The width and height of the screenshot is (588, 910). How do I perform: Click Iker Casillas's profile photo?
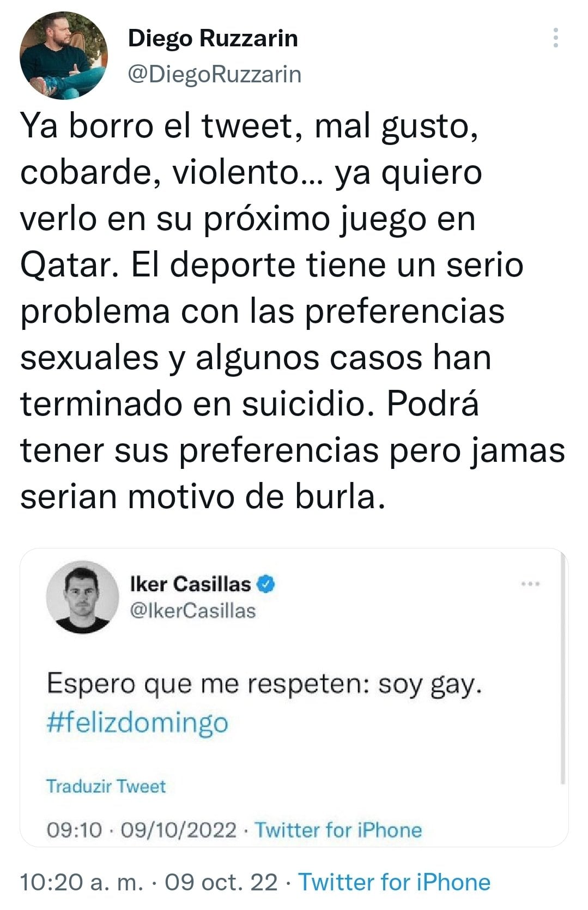click(x=83, y=596)
